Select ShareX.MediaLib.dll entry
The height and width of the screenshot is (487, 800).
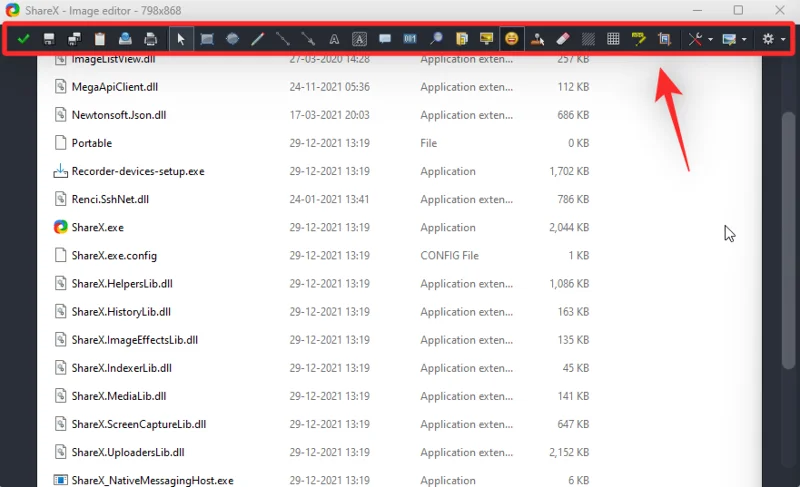pyautogui.click(x=119, y=396)
